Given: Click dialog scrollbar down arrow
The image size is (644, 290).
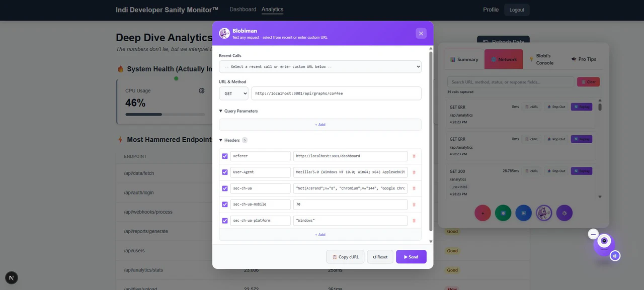Looking at the screenshot, I should point(431,242).
